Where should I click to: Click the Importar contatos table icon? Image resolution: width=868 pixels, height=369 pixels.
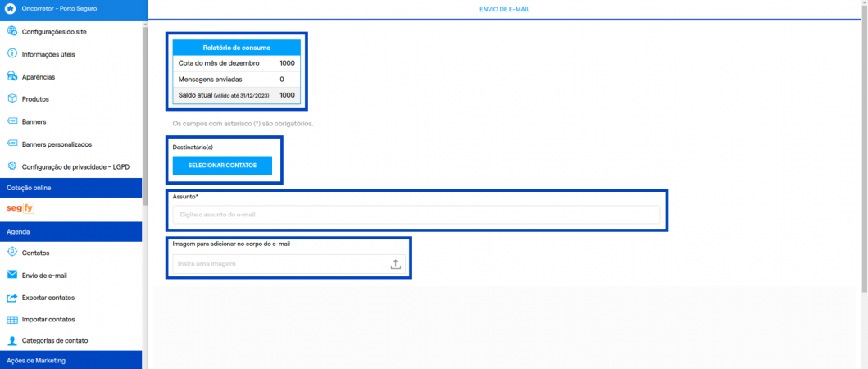click(12, 320)
